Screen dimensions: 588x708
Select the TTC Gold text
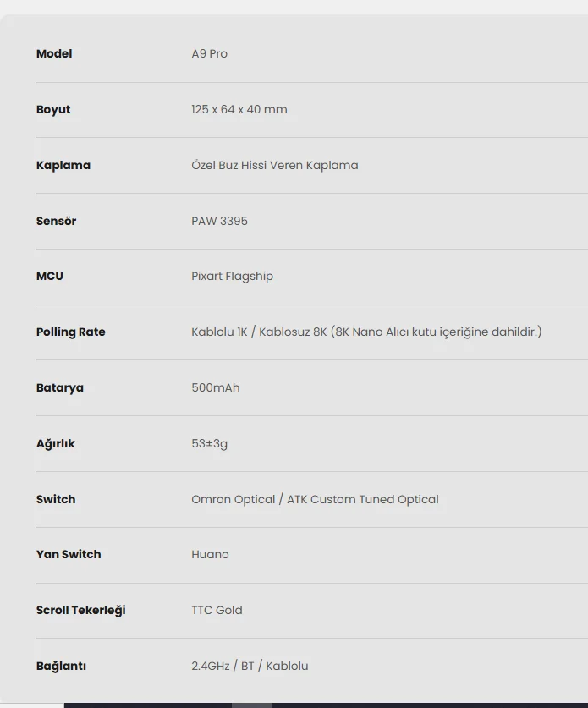[217, 611]
